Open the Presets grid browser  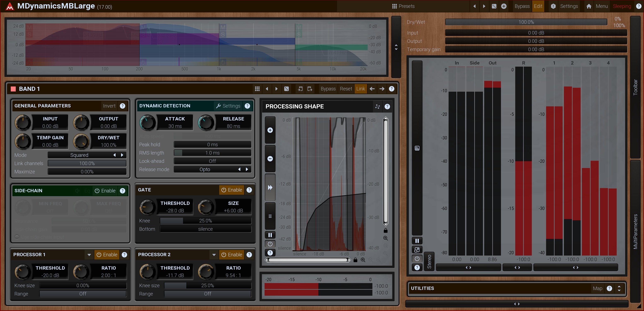pos(403,6)
